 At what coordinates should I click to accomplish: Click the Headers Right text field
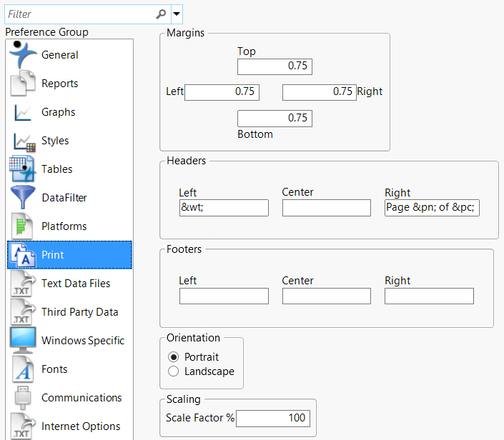click(x=432, y=208)
